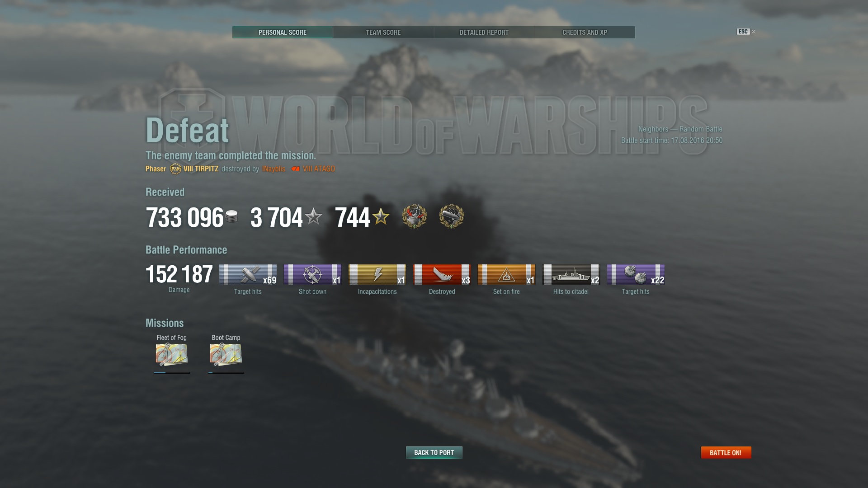Click the red Battle On! button

[726, 452]
